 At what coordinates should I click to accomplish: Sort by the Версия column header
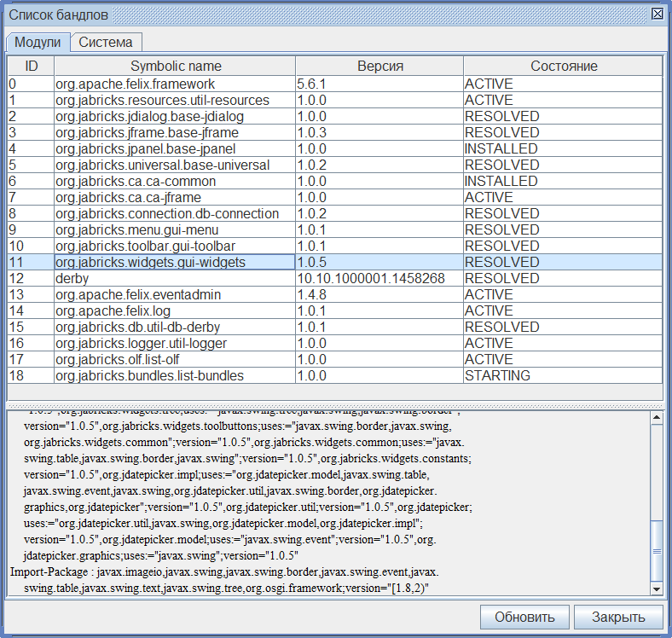point(379,66)
